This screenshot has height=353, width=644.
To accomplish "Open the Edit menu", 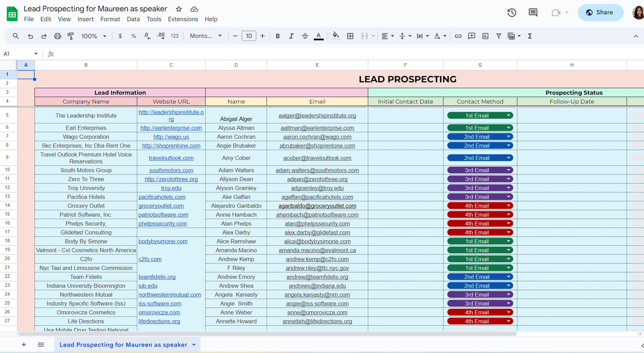I will [46, 19].
